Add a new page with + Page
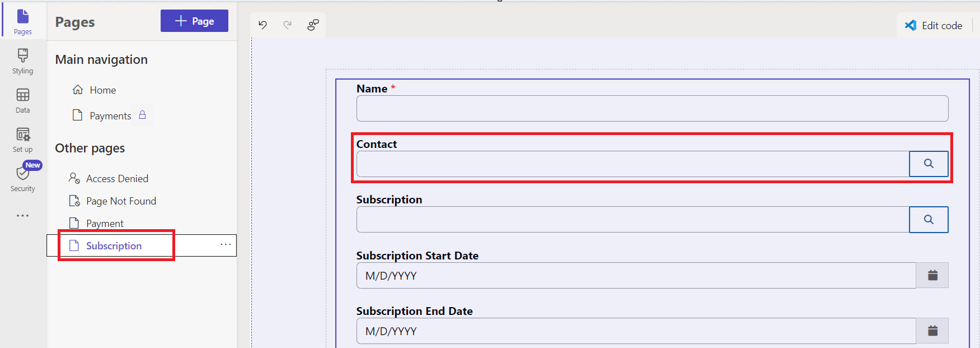The width and height of the screenshot is (980, 348). point(194,21)
